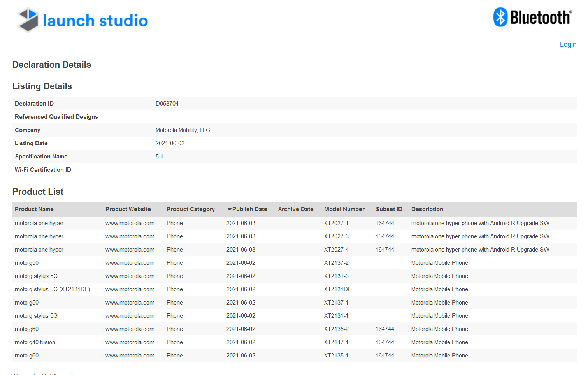588x375 pixels.
Task: Click description in the XT2135-1 row
Action: point(440,356)
